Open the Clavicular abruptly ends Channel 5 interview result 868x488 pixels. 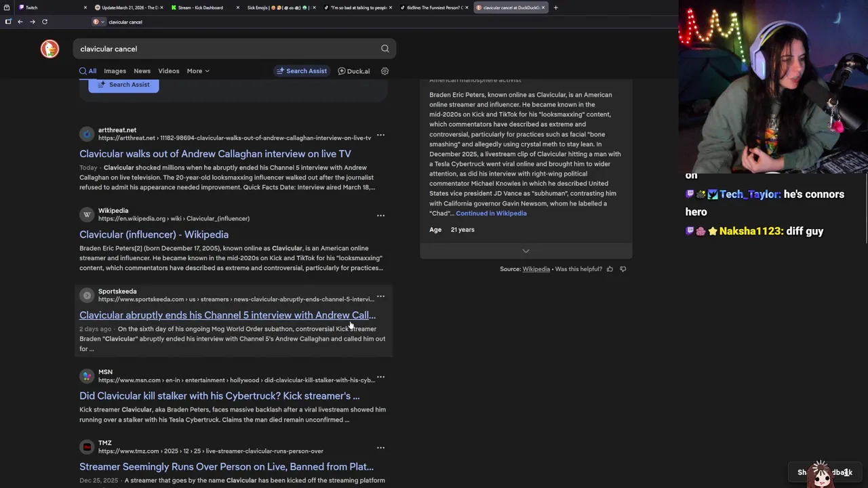pos(227,315)
